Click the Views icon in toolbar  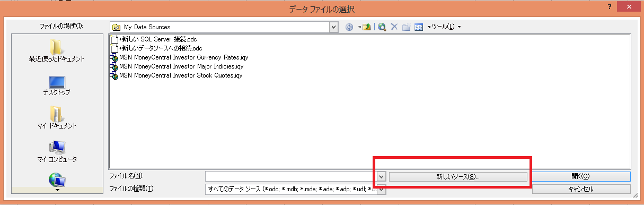(419, 27)
